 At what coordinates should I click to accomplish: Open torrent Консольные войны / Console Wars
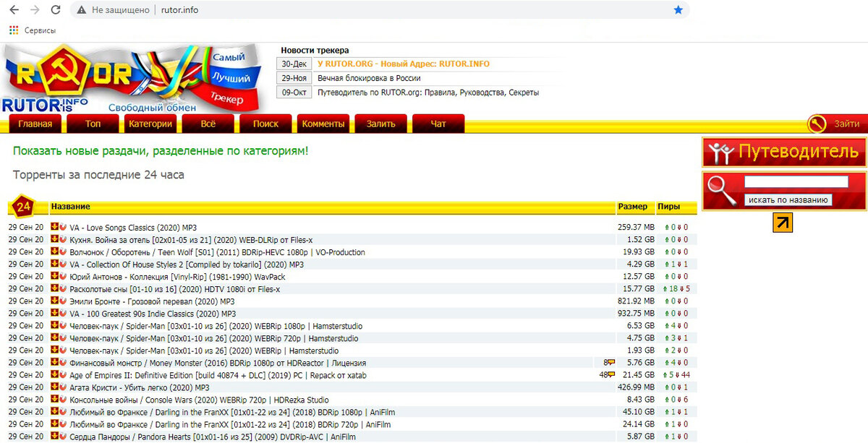(199, 400)
